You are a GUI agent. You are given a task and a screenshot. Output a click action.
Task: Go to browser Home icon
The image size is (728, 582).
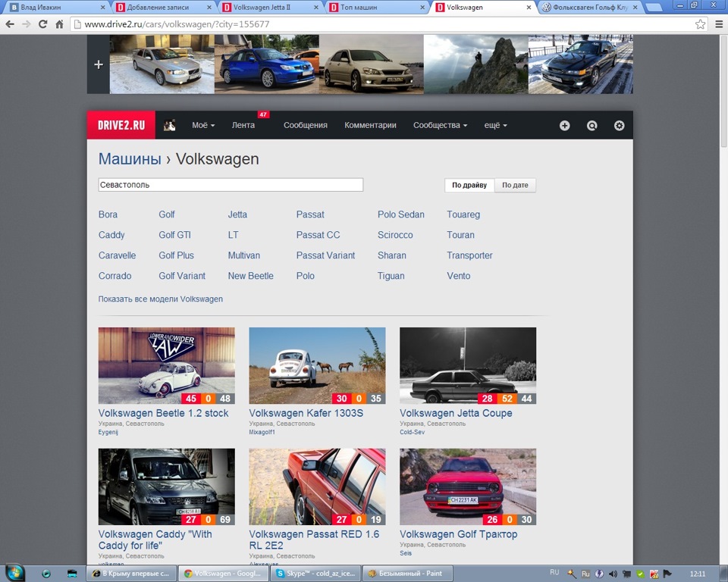[x=59, y=24]
